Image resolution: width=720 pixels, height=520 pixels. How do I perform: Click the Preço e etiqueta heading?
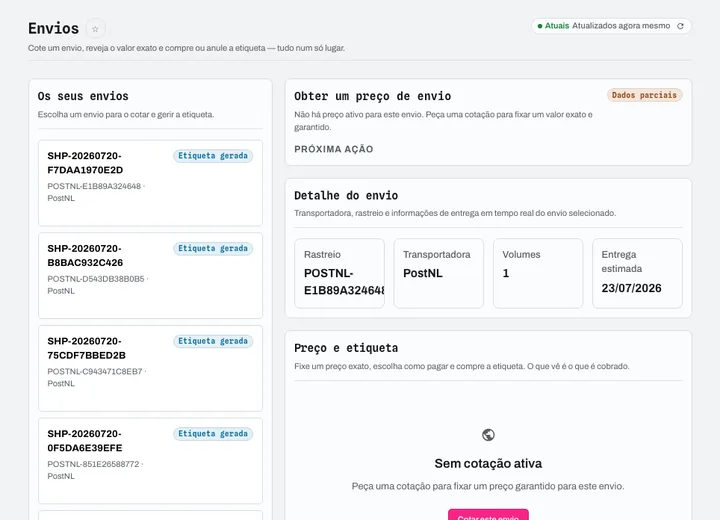tap(346, 348)
